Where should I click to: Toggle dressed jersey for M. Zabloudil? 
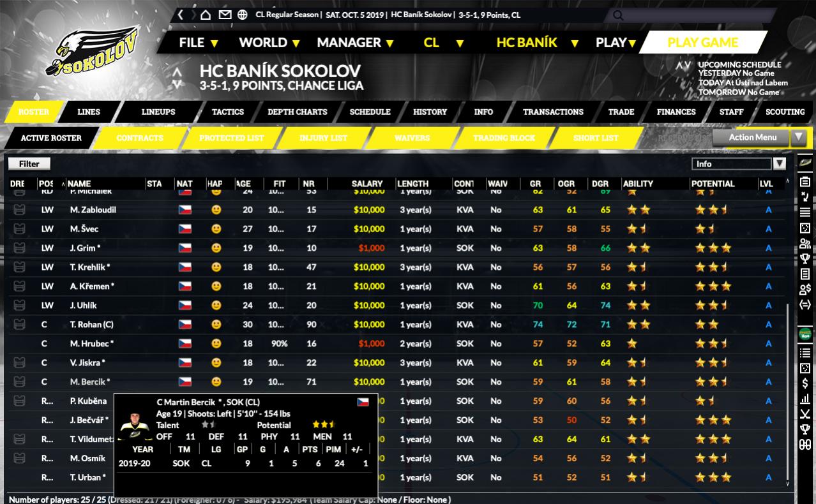19,210
